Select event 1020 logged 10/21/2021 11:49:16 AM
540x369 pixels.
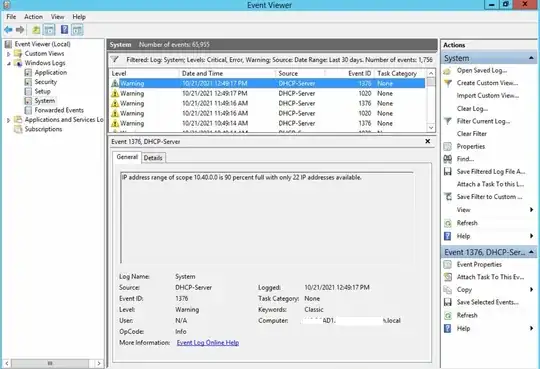pos(268,113)
